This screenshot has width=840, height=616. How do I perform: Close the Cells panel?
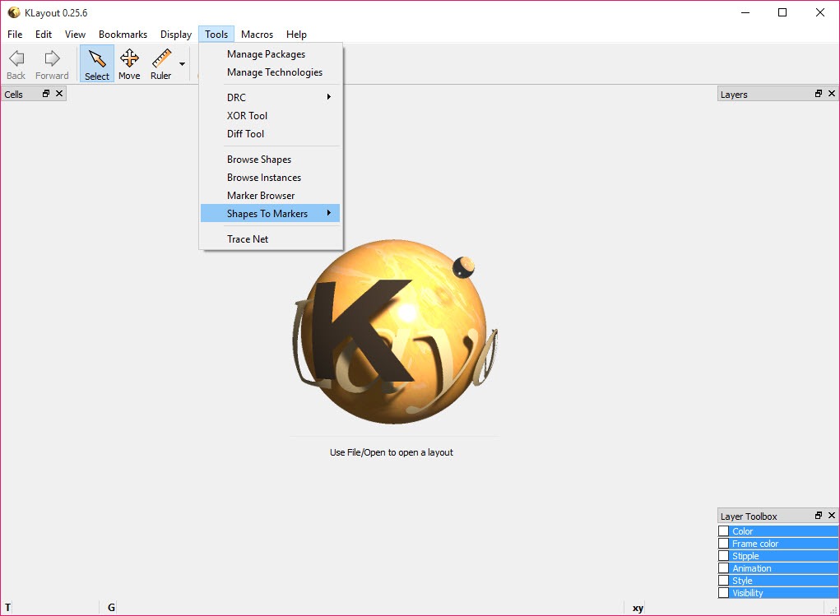(59, 94)
